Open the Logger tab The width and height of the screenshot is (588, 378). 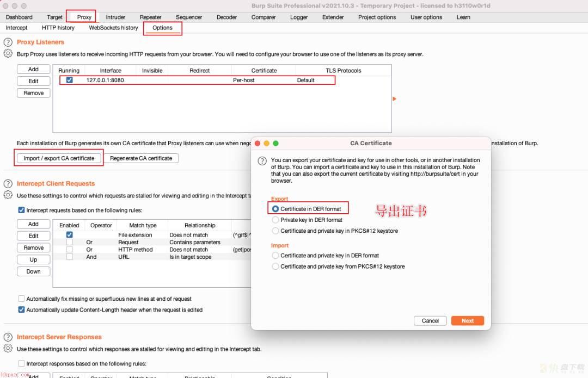tap(299, 17)
